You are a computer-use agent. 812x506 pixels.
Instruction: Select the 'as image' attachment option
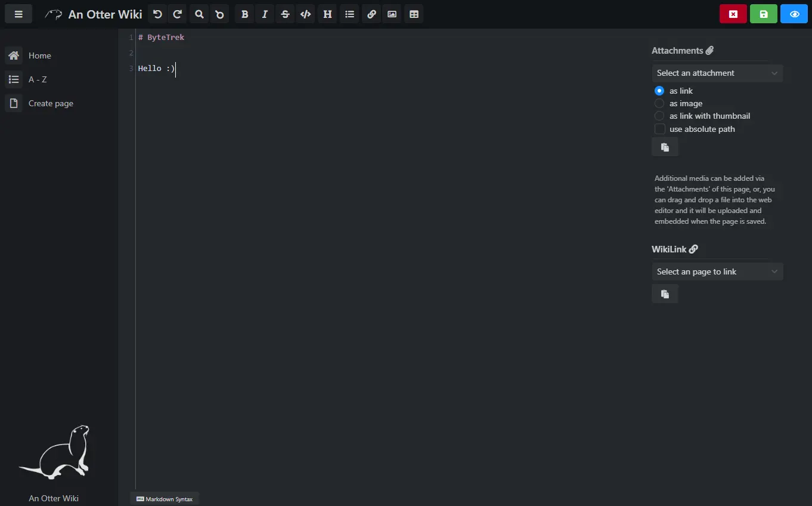[x=659, y=103]
